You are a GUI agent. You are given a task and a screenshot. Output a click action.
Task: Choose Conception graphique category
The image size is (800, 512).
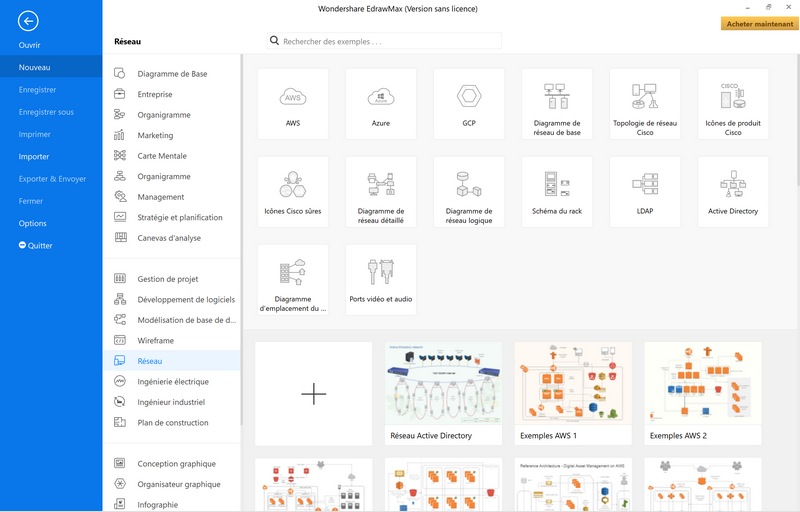(x=172, y=464)
